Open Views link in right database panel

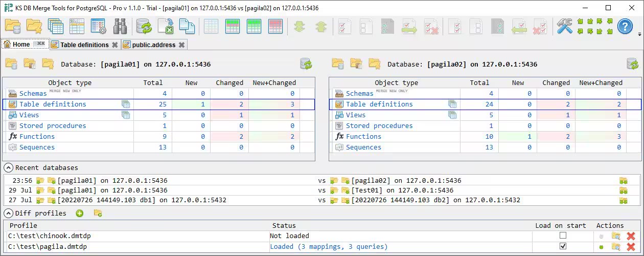pos(356,115)
